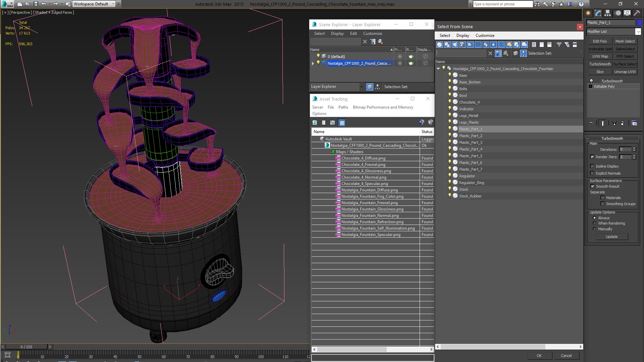Open the Layer Explorer mode dropdown
Viewport: 644px width, 362px height.
(x=362, y=87)
